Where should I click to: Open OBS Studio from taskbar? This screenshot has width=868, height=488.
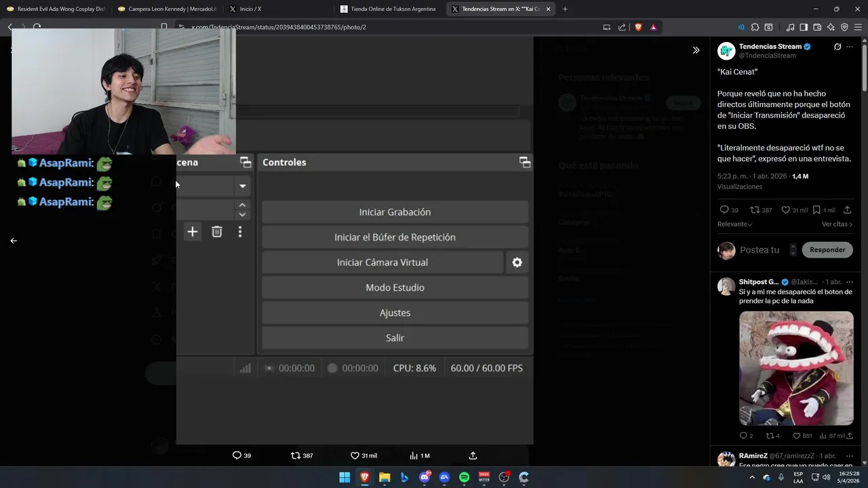(504, 477)
